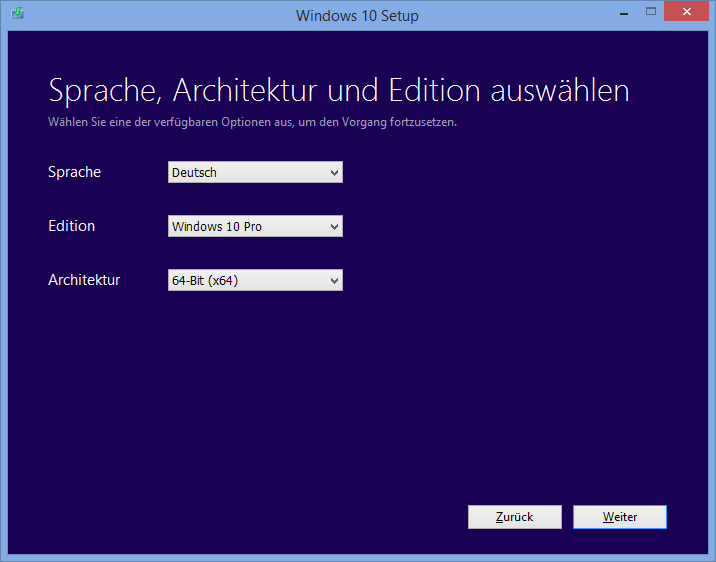Click the Weiter button to continue
This screenshot has height=562, width=716.
pos(620,517)
